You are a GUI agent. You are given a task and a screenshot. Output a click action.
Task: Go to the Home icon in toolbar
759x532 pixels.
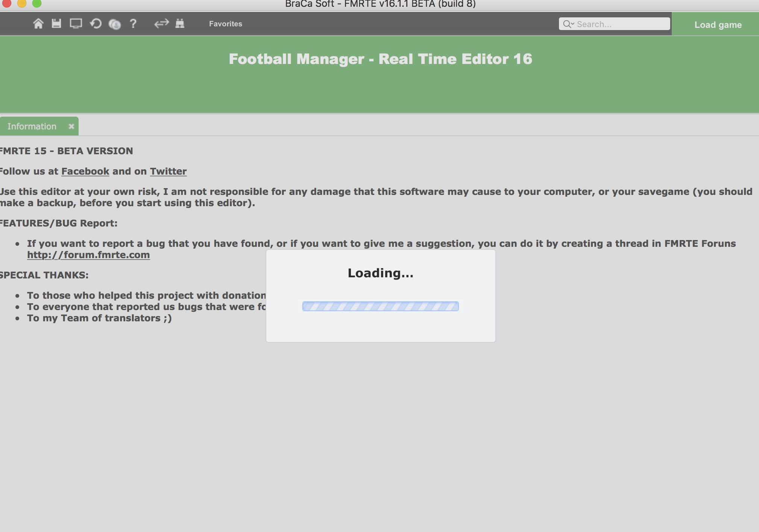click(38, 24)
